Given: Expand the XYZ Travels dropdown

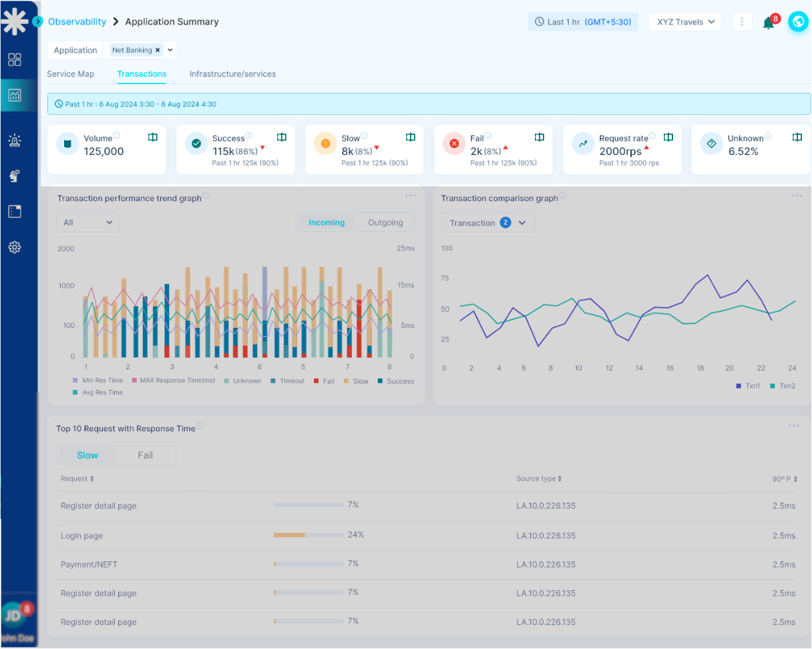Looking at the screenshot, I should pyautogui.click(x=684, y=21).
